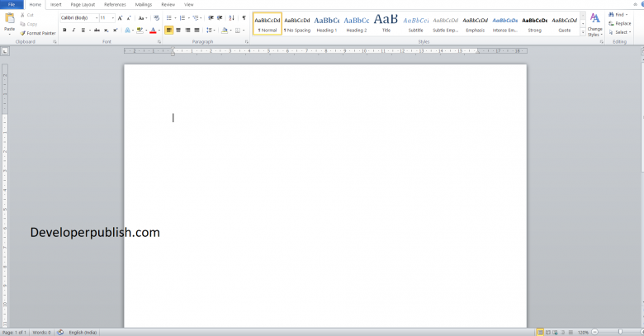Select the Format Painter tool
644x336 pixels.
tap(36, 33)
